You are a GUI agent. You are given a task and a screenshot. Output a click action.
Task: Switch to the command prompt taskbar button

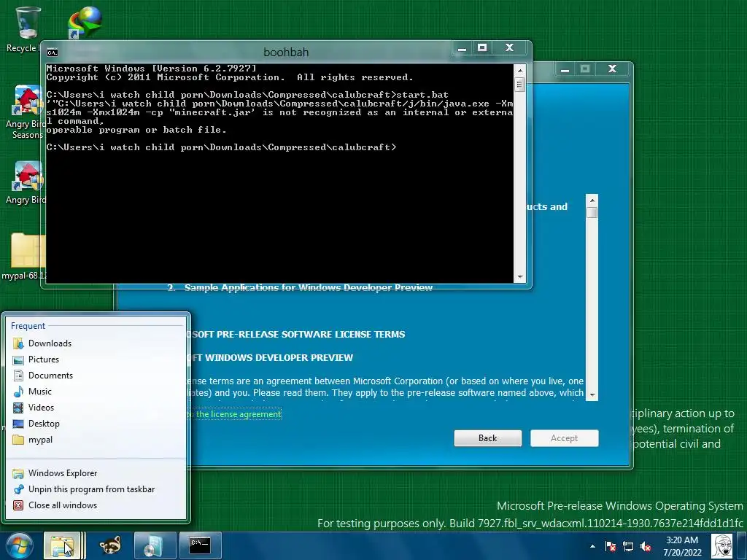point(200,545)
